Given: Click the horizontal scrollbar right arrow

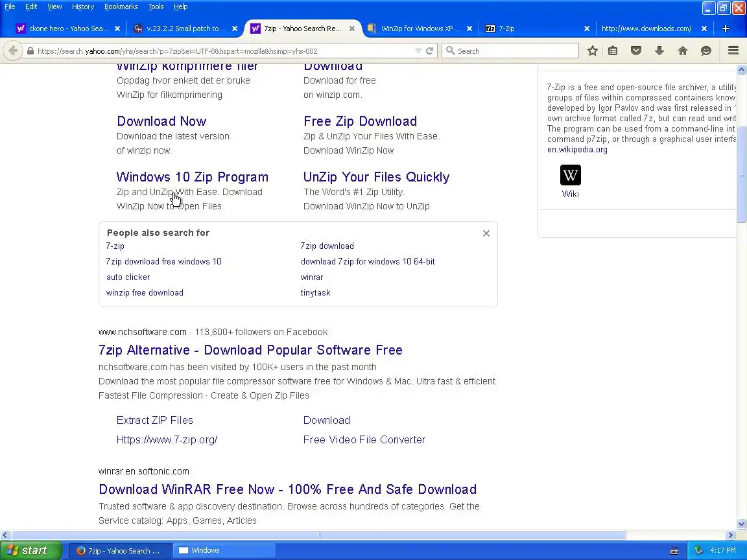Looking at the screenshot, I should click(x=730, y=535).
